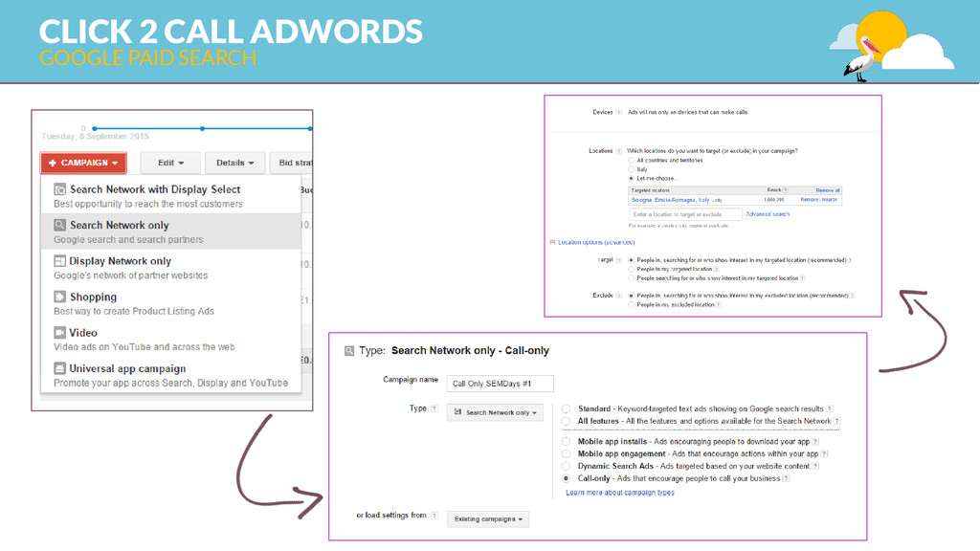Viewport: 980px width, 551px height.
Task: Open the help icon beside the Type label
Action: point(434,409)
